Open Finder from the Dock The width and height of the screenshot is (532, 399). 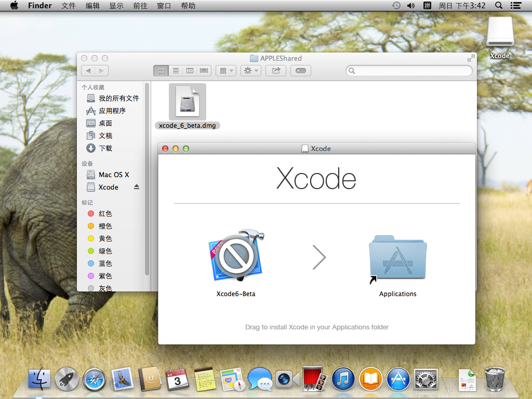(x=39, y=379)
